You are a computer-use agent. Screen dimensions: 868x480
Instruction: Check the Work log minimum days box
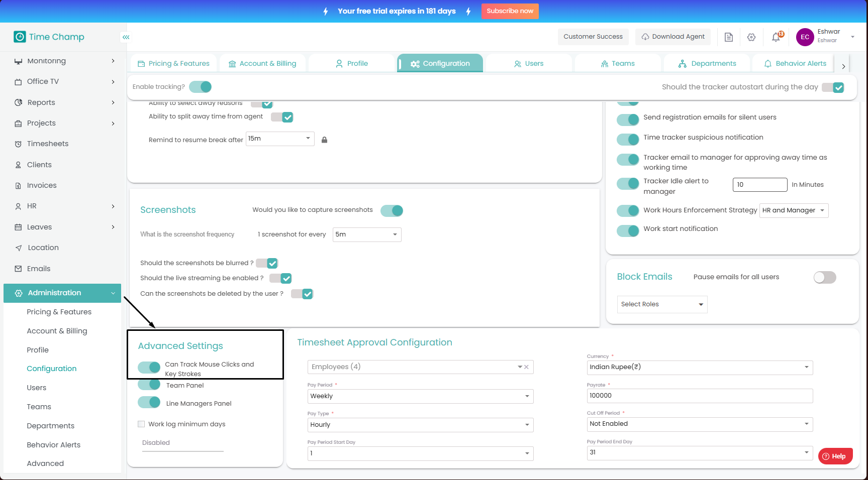click(141, 424)
